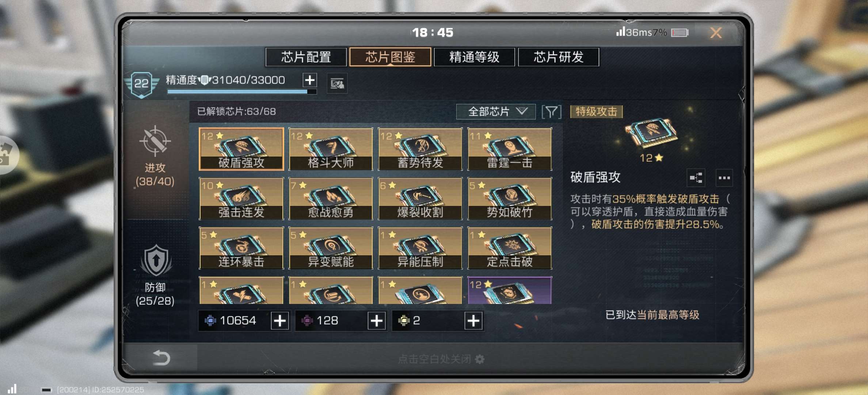Select the 雷霆一击 chip

pyautogui.click(x=510, y=149)
